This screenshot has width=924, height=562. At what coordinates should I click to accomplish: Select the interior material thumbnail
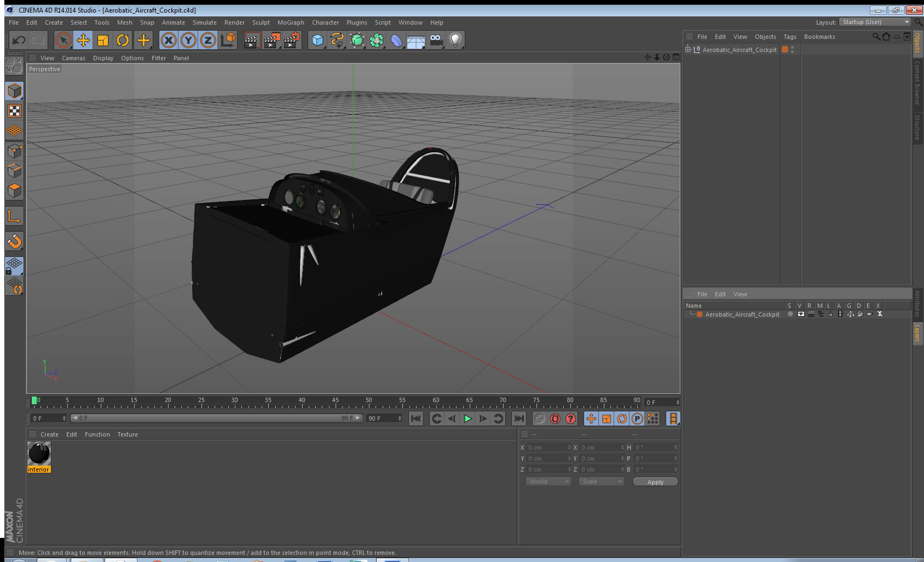point(39,454)
